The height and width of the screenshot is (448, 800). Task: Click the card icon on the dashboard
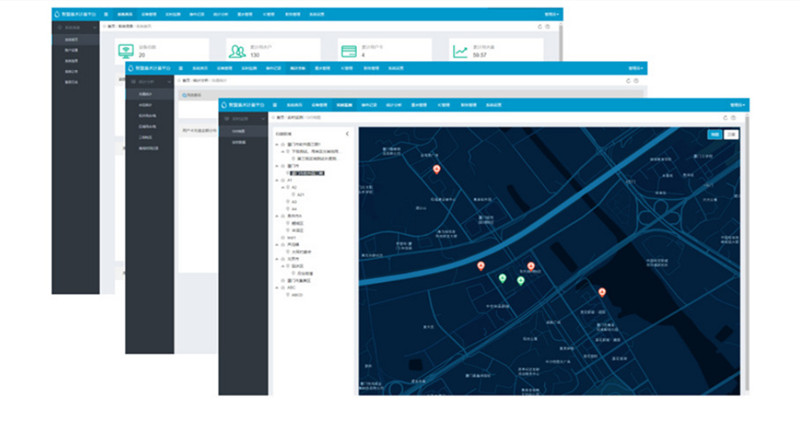point(348,52)
